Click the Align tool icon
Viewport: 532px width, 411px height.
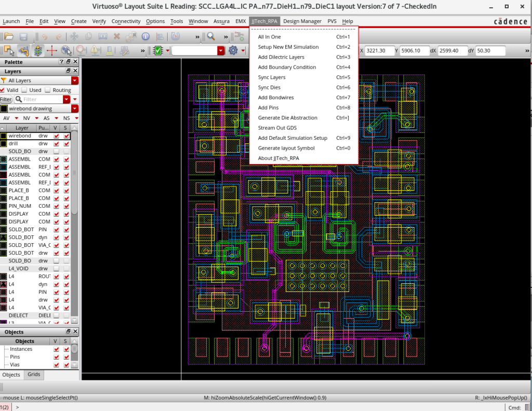pos(159,36)
